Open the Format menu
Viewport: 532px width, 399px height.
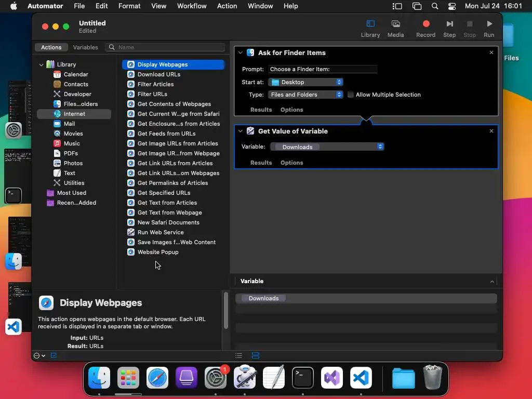(129, 6)
